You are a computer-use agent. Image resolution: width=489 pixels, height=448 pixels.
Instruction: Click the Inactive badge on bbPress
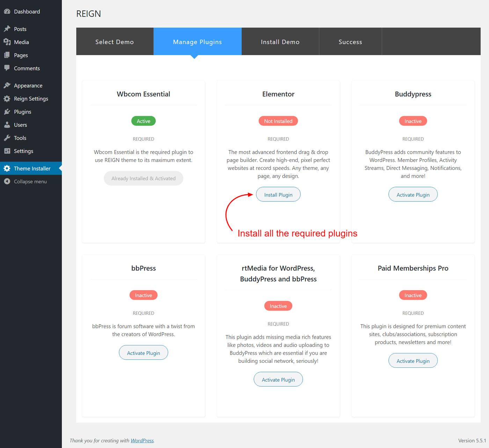coord(144,295)
